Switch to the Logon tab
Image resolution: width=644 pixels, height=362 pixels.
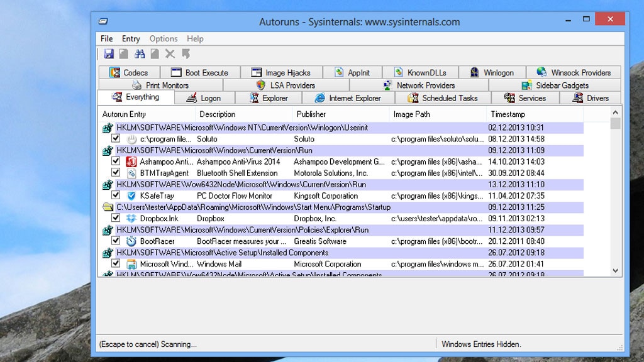coord(204,98)
